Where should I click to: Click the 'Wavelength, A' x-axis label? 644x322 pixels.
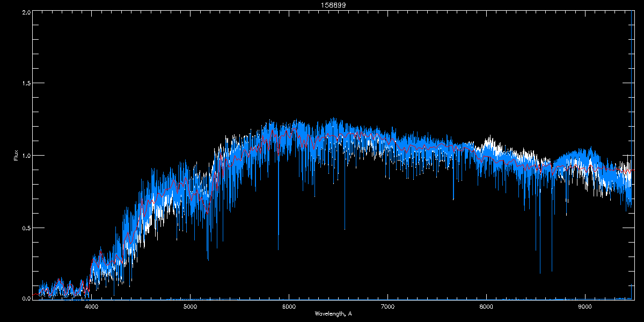coord(333,313)
